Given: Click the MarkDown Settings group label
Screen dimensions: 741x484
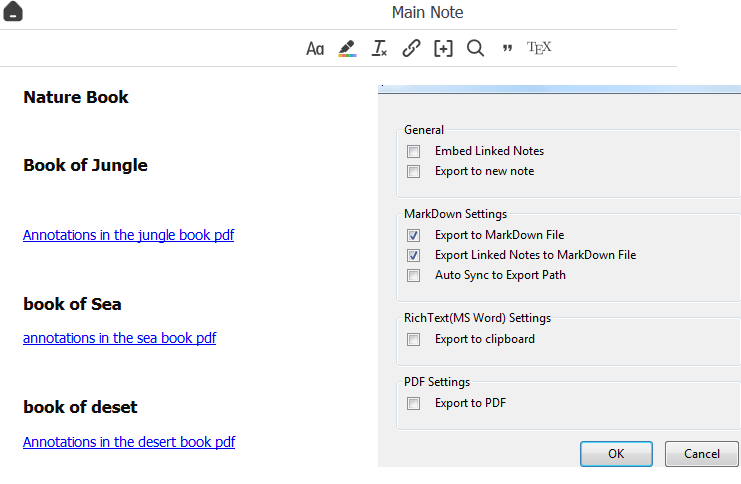Looking at the screenshot, I should click(x=456, y=214).
